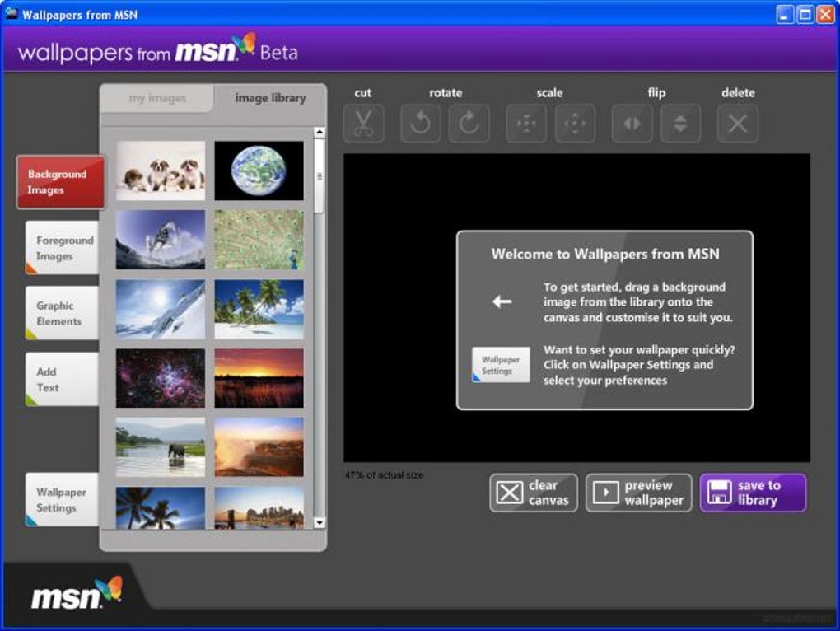Scale up with outward arrows icon
Viewport: 840px width, 631px height.
click(x=574, y=124)
